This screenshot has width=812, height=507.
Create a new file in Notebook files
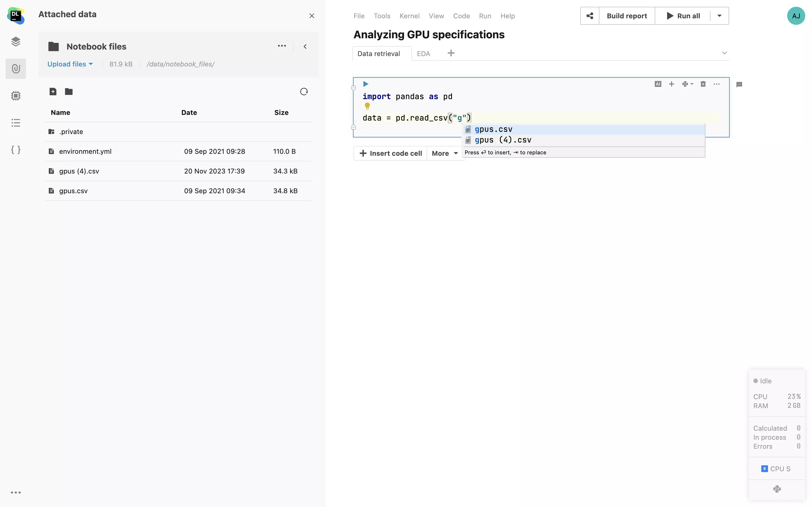[x=53, y=92]
